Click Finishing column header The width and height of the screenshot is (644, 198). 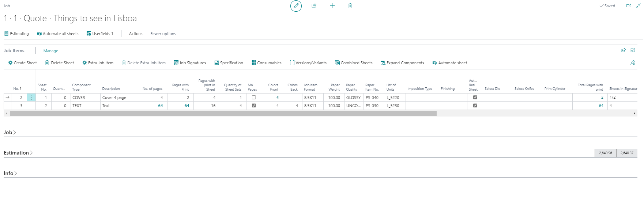[448, 89]
